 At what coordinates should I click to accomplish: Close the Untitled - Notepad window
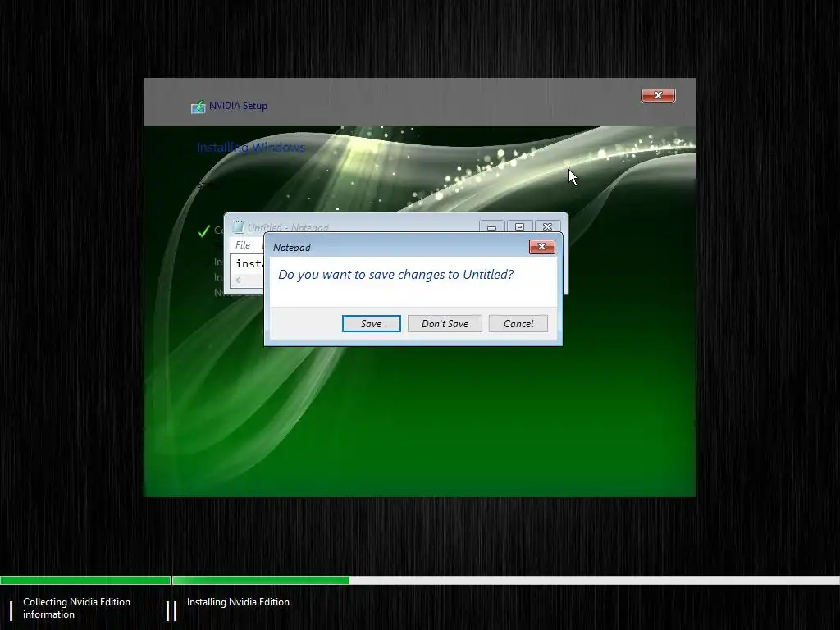[x=547, y=227]
